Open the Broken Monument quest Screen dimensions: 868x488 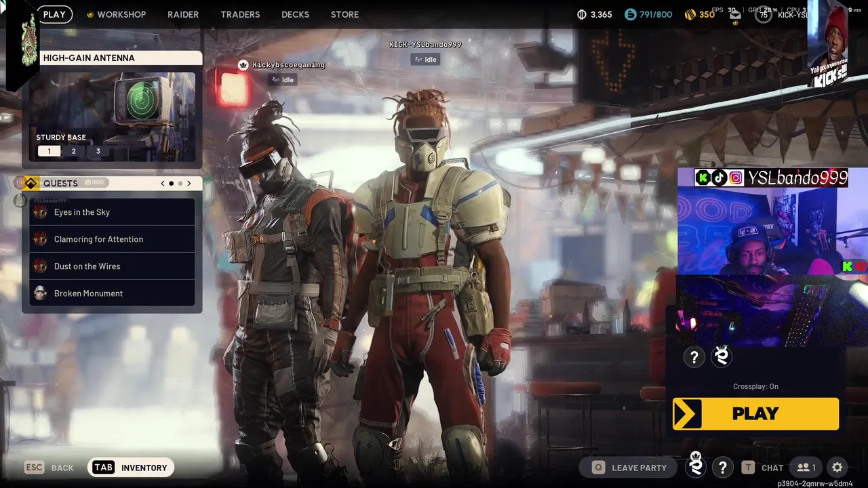(112, 293)
